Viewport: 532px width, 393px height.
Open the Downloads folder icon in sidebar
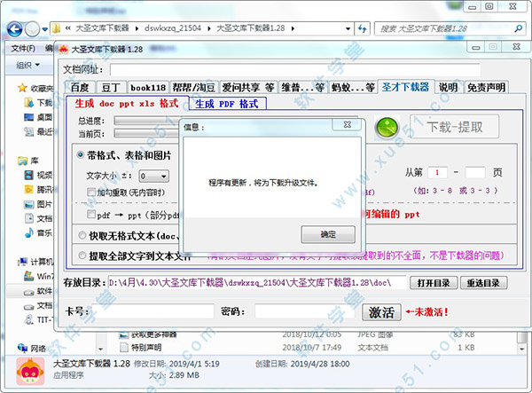(29, 103)
